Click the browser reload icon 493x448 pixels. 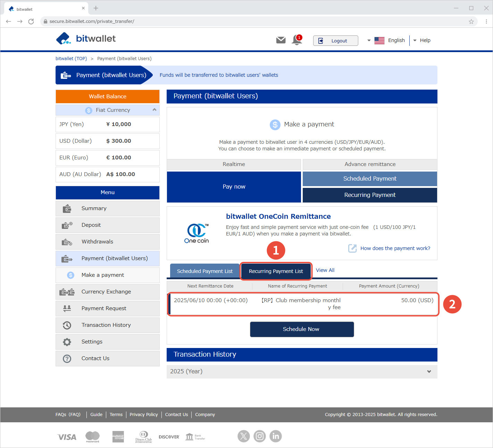(x=31, y=21)
